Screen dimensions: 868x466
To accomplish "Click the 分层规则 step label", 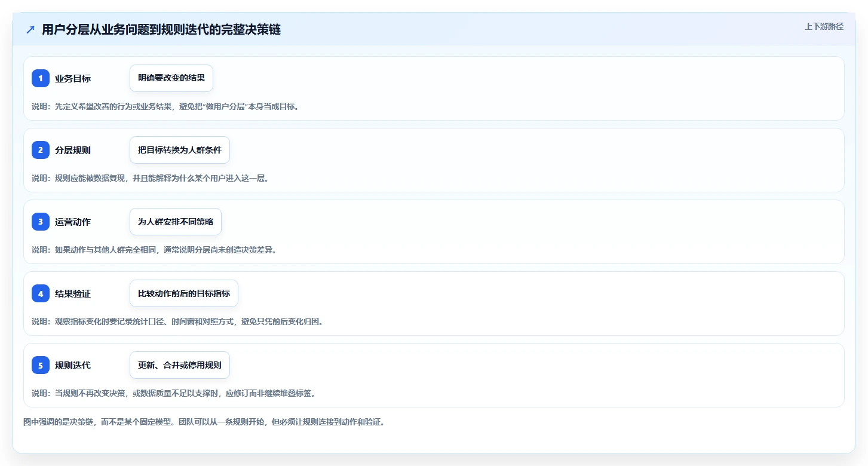I will click(73, 150).
